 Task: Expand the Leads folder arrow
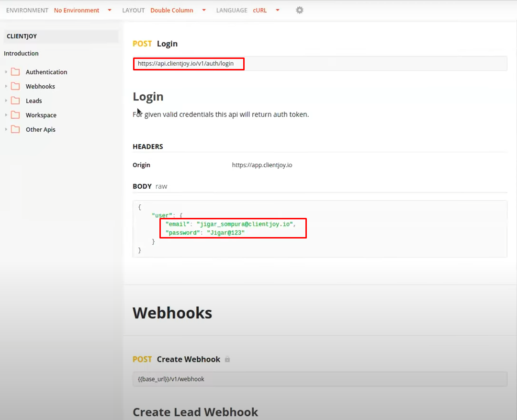(x=6, y=101)
